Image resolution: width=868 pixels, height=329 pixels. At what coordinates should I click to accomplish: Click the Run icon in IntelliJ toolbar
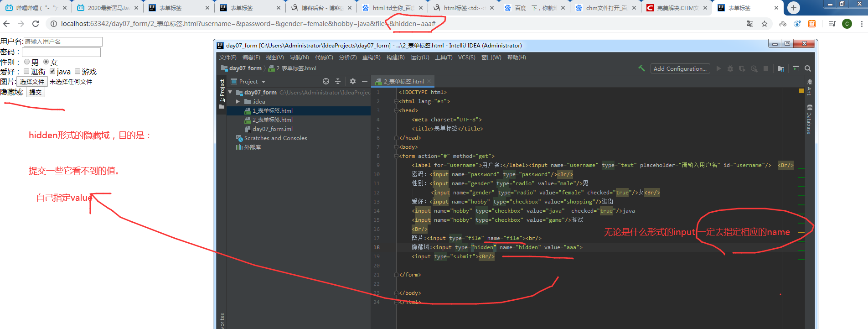718,68
